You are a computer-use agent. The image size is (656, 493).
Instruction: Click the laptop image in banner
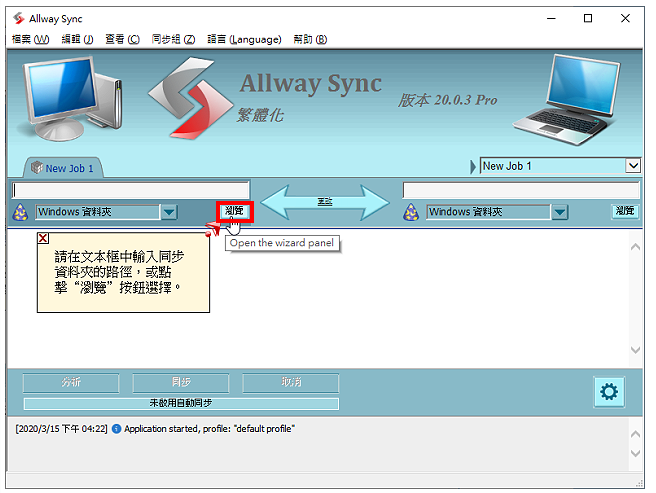click(x=567, y=100)
